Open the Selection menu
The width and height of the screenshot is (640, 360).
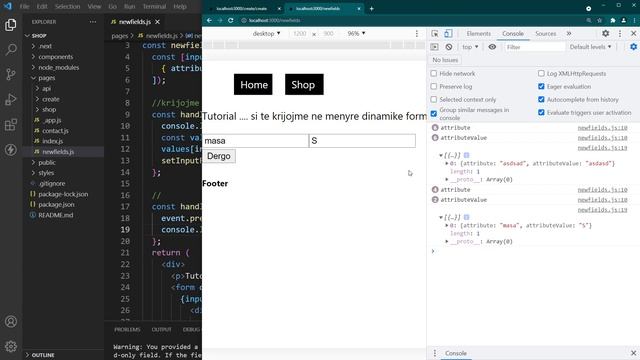[67, 7]
